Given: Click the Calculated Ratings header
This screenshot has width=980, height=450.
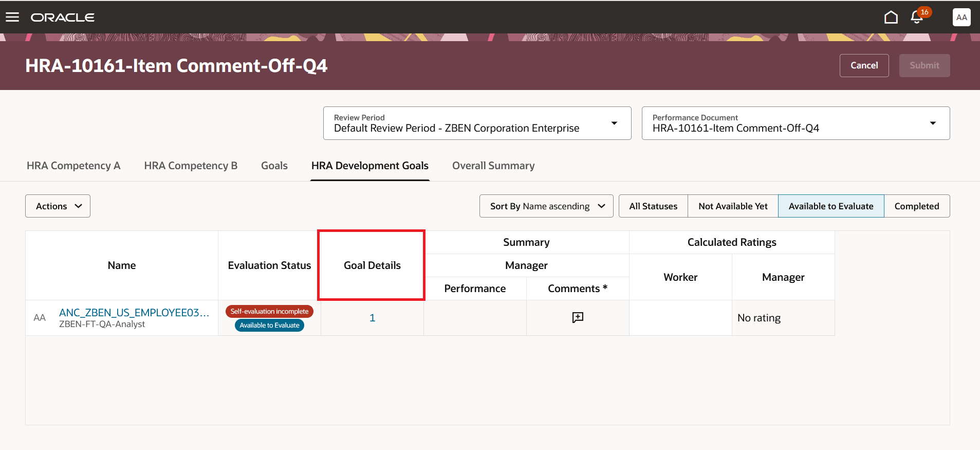Looking at the screenshot, I should point(732,242).
